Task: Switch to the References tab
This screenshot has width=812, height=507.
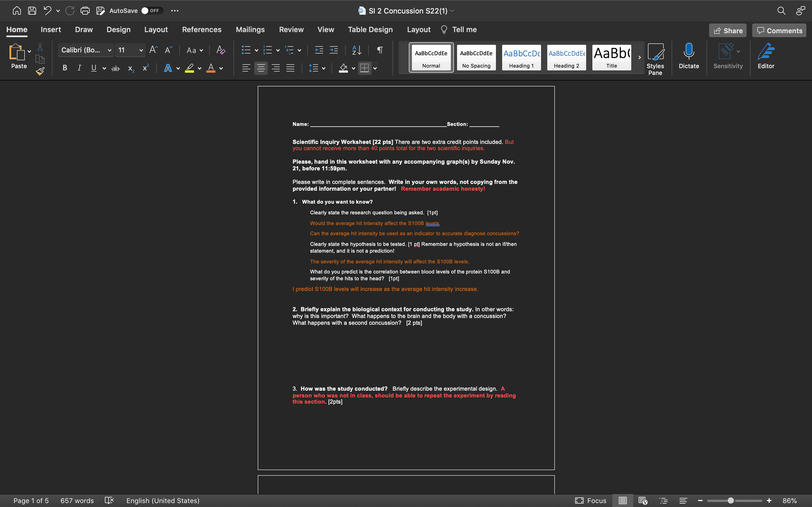Action: pos(201,30)
